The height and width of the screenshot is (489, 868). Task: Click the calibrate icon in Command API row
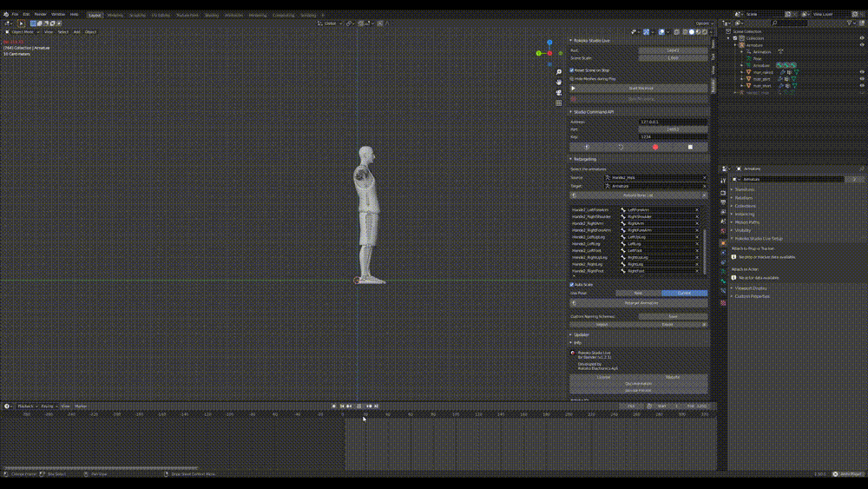click(x=587, y=148)
